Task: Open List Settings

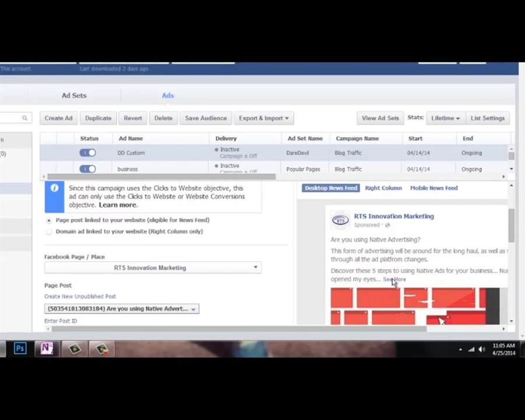Action: coord(488,118)
